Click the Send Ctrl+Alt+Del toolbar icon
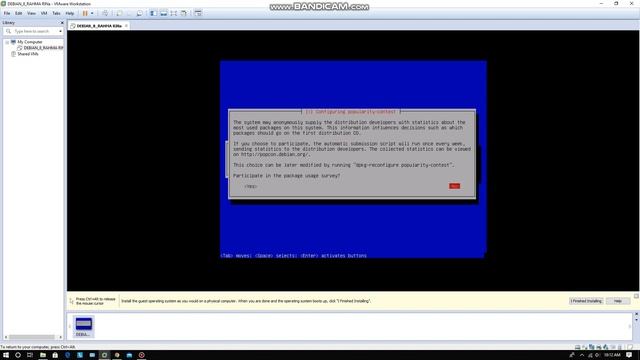The height and width of the screenshot is (360, 640). [105, 13]
